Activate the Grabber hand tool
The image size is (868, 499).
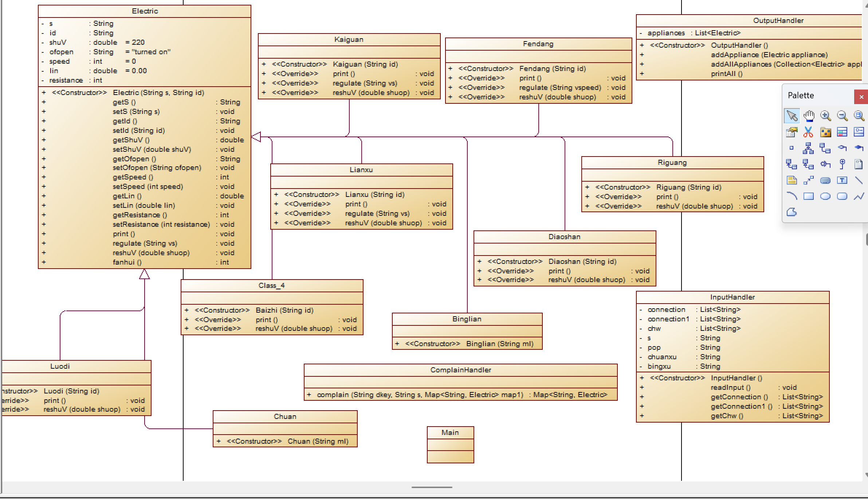tap(809, 116)
